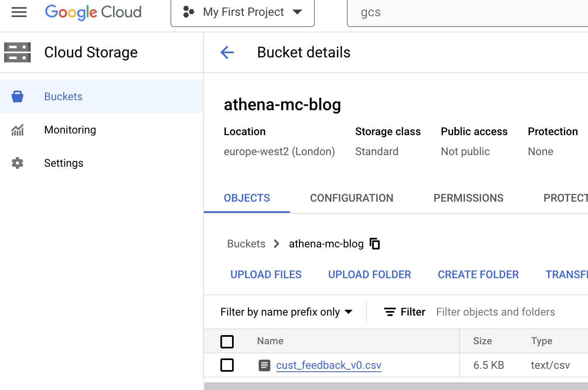Switch to the Permissions tab
The image size is (588, 390).
pos(468,198)
